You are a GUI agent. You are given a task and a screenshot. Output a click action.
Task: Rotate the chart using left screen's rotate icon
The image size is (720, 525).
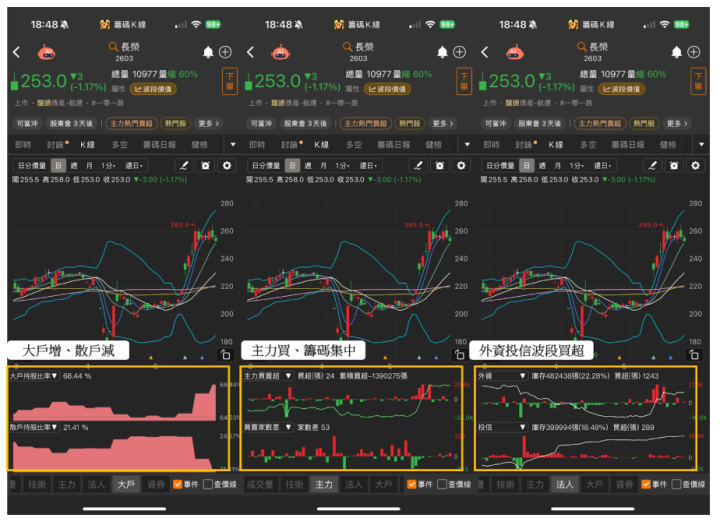pos(225,355)
